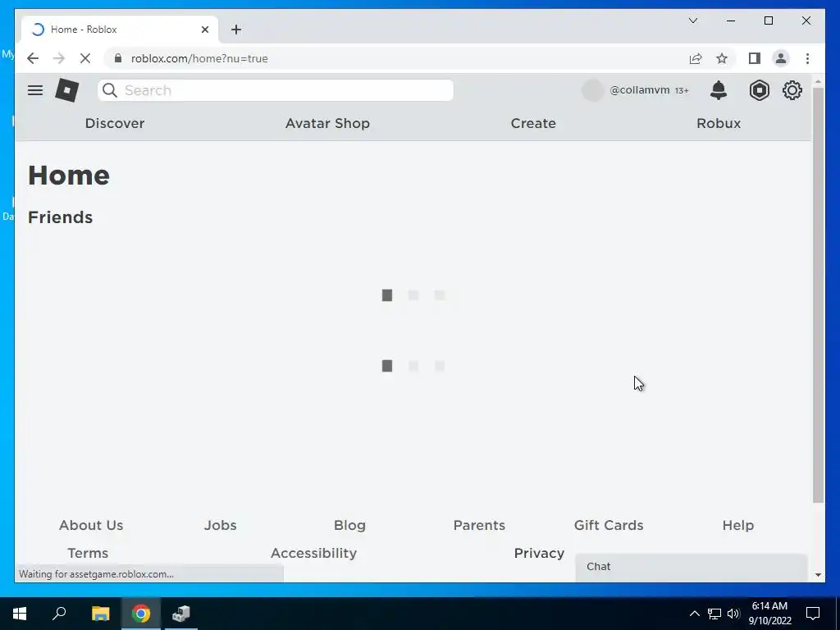This screenshot has width=840, height=630.
Task: Open the Help footer link
Action: [737, 525]
